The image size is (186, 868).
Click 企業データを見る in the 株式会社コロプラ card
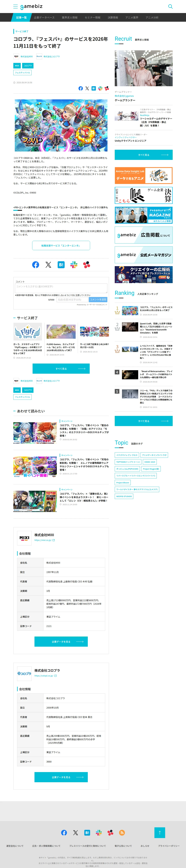point(61,777)
